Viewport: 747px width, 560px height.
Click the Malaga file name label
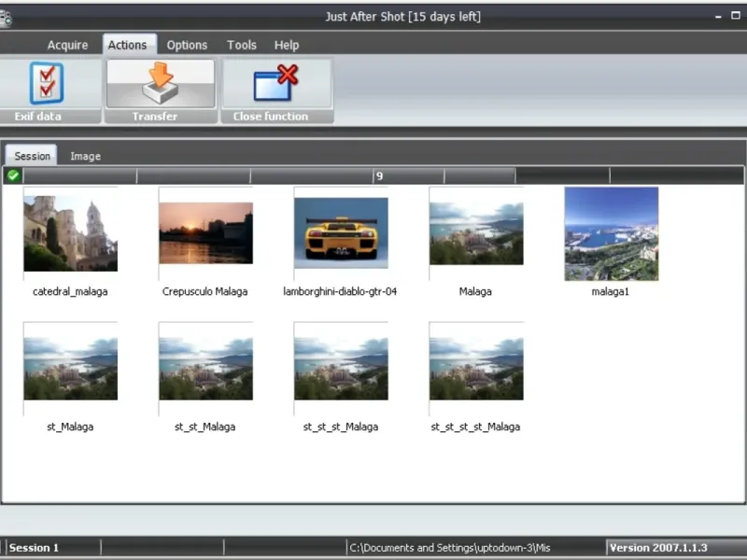[475, 291]
